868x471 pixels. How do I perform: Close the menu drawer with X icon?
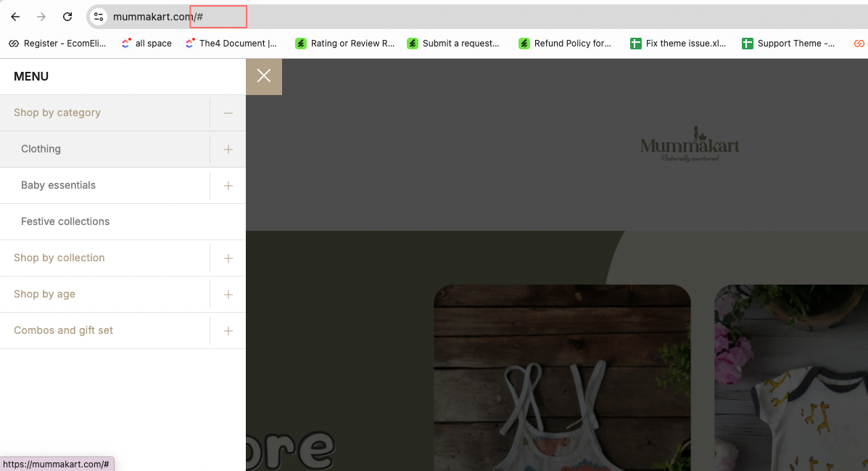click(x=264, y=76)
